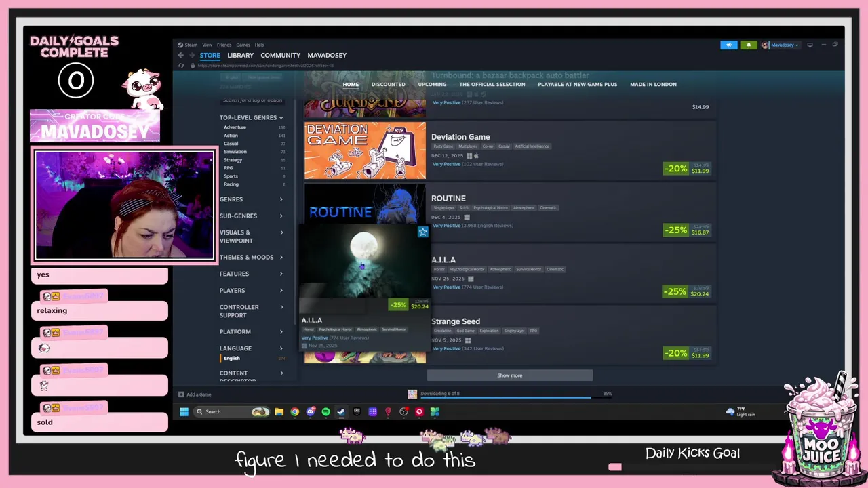Filter by Racing genre
Image resolution: width=868 pixels, height=488 pixels.
[231, 184]
